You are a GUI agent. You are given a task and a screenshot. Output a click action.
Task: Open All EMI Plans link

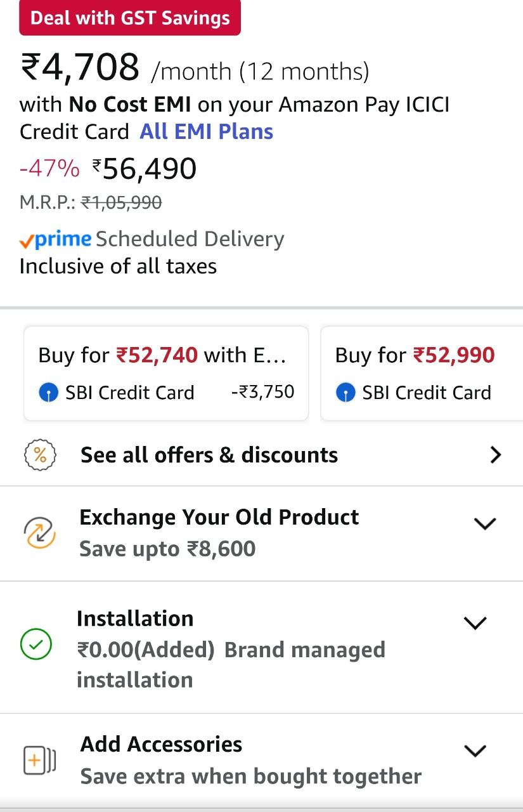[x=207, y=132]
